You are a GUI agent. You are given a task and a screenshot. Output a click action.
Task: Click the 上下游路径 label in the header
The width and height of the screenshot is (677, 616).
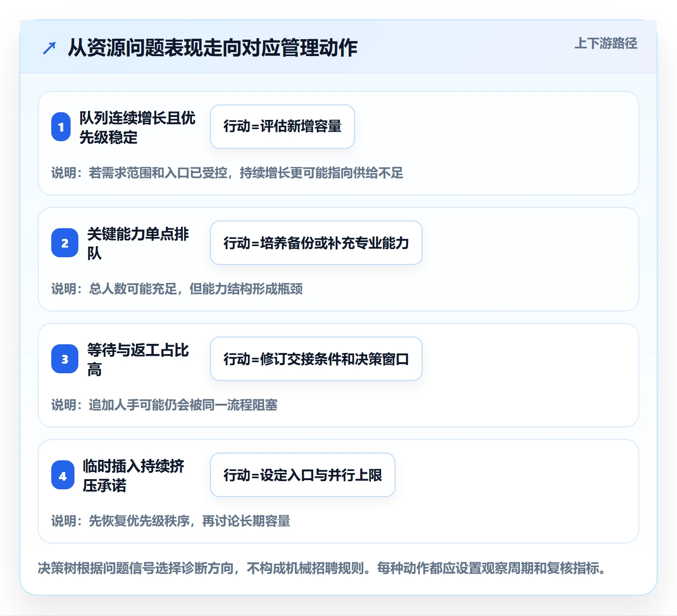click(x=605, y=44)
